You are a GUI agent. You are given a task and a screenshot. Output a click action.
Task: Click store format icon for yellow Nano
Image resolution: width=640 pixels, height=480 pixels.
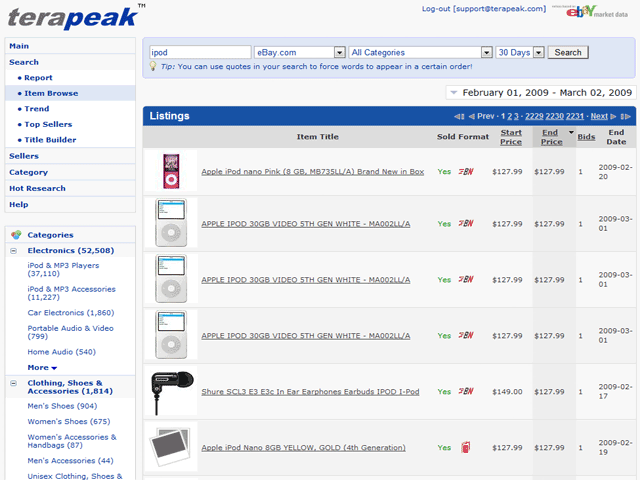(466, 447)
